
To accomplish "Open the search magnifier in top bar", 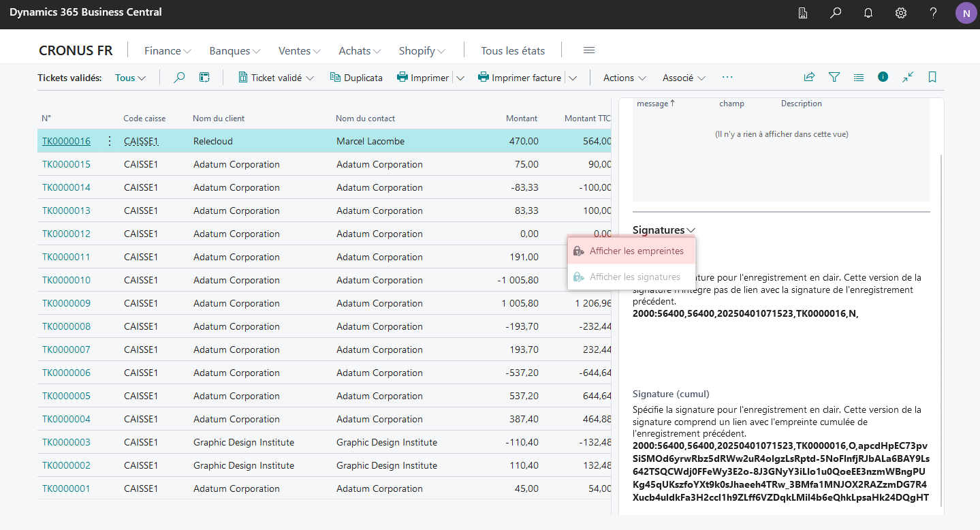I will coord(836,13).
